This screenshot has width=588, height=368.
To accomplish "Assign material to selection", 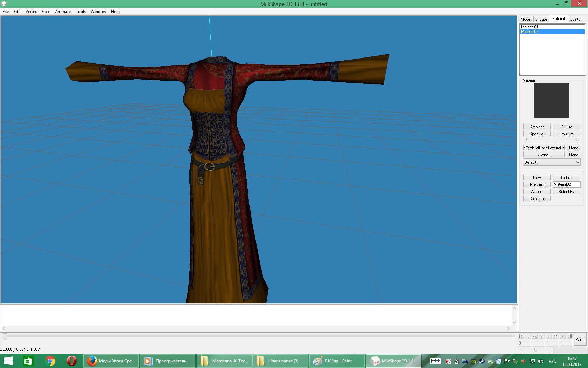I will (537, 192).
